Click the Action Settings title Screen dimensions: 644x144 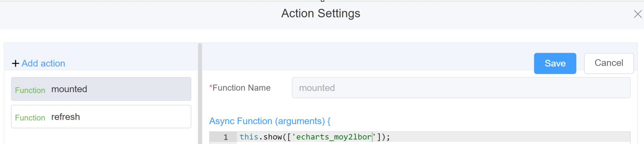pos(321,13)
